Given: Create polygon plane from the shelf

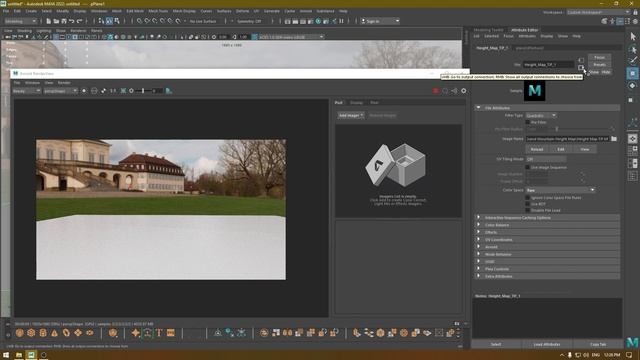Looking at the screenshot, I should 78,333.
